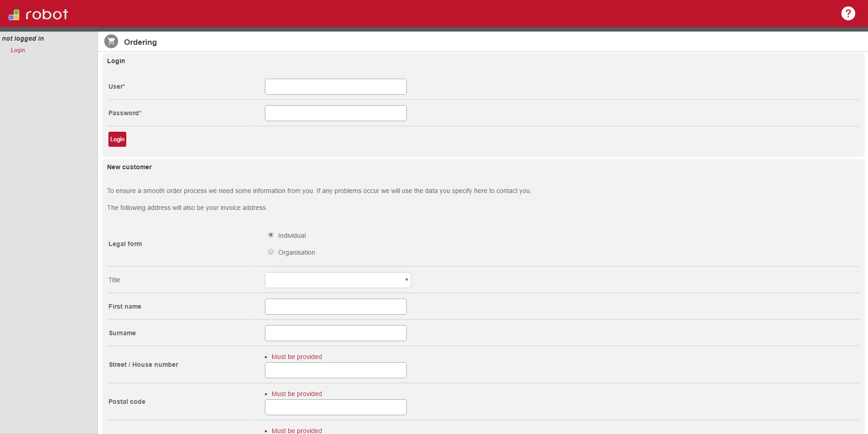868x434 pixels.
Task: Click into the Surname field
Action: coord(336,333)
